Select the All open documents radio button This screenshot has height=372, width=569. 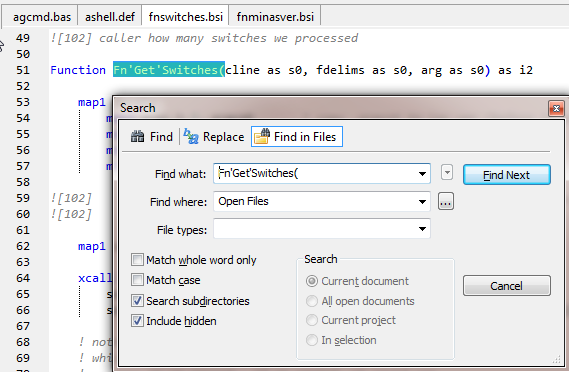click(312, 301)
